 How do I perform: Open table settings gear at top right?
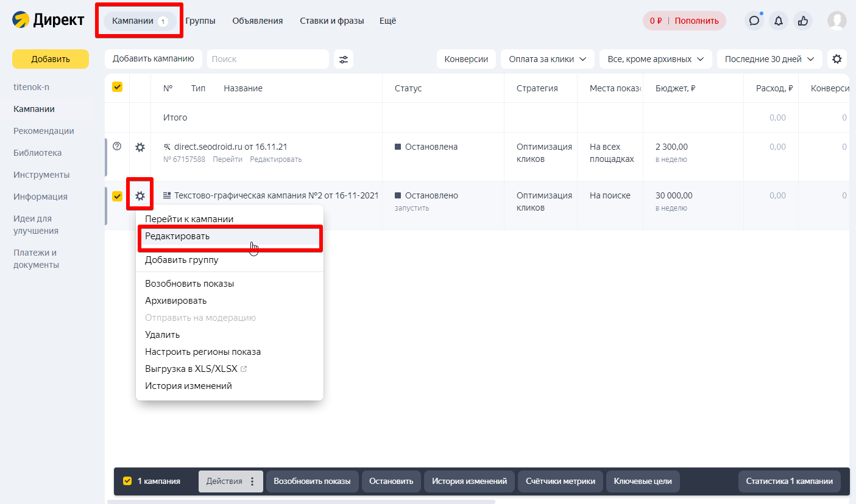pos(837,59)
